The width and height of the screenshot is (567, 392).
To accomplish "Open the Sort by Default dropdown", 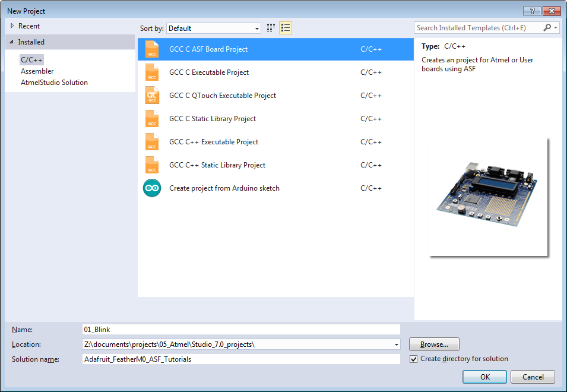I will [214, 28].
